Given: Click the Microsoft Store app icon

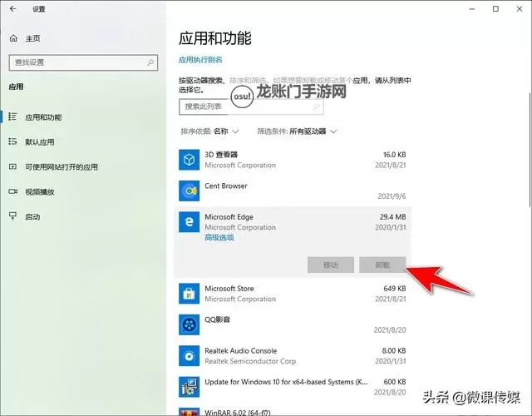Looking at the screenshot, I should [189, 294].
